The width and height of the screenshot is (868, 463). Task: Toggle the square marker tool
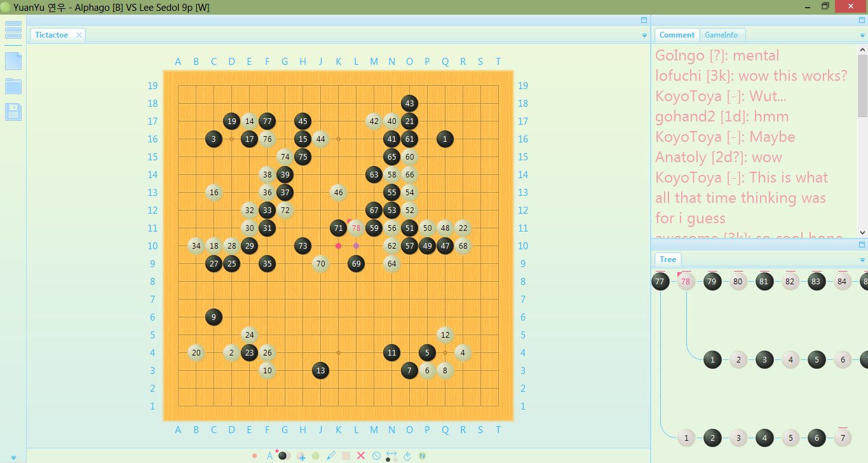coord(346,455)
